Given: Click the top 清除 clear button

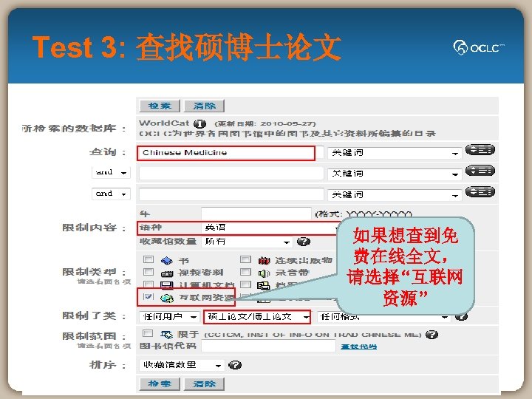Looking at the screenshot, I should tap(204, 106).
